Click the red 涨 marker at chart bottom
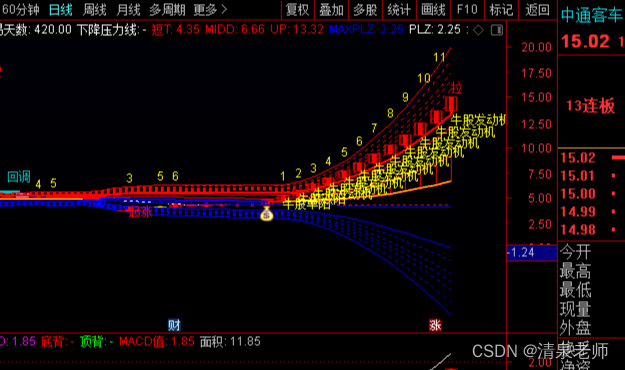625x370 pixels. pyautogui.click(x=435, y=325)
